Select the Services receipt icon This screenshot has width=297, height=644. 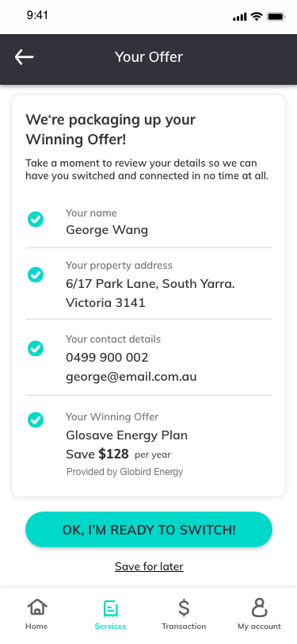tap(110, 608)
